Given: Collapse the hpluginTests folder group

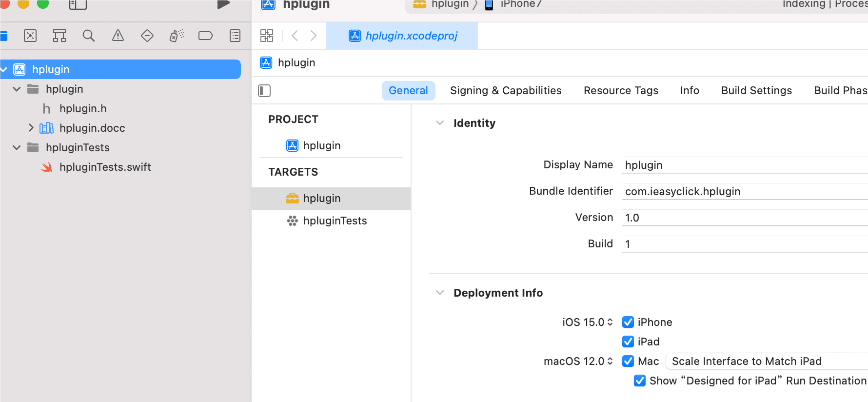Looking at the screenshot, I should [x=17, y=147].
